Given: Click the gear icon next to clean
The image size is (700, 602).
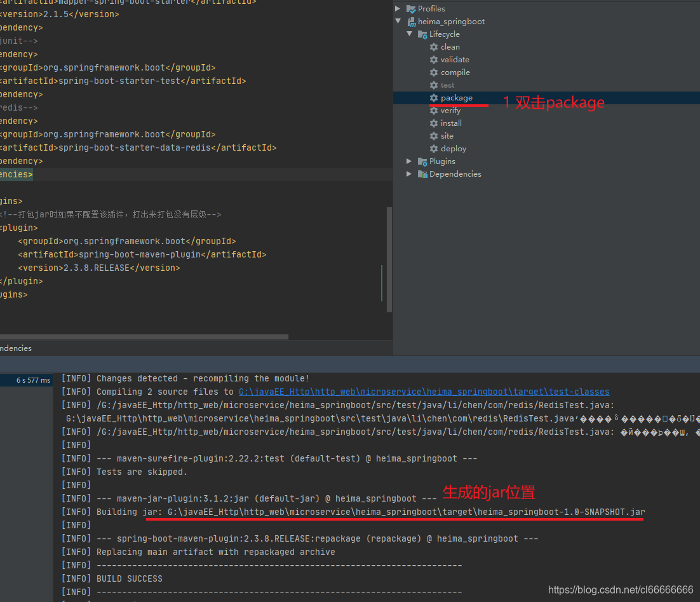Looking at the screenshot, I should [433, 47].
